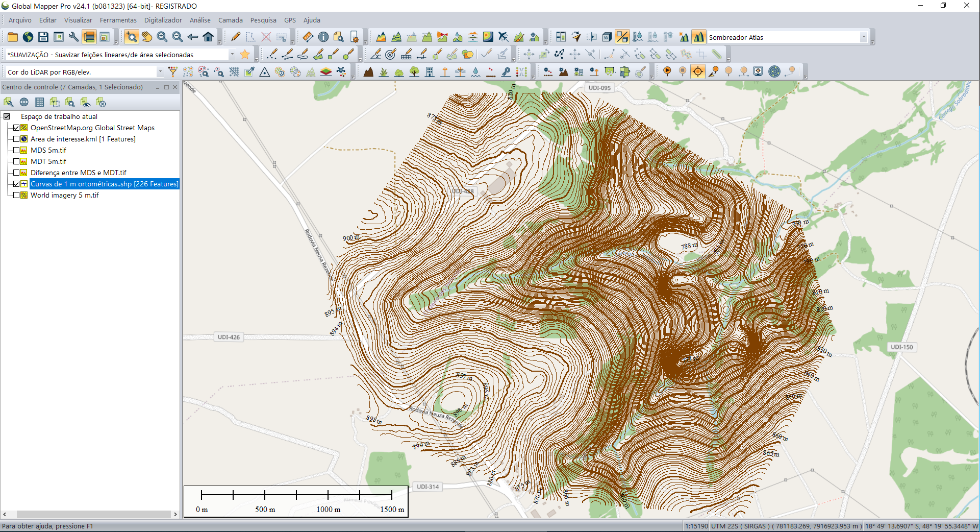The height and width of the screenshot is (532, 980).
Task: Float the Centro de controle panel
Action: [x=166, y=87]
